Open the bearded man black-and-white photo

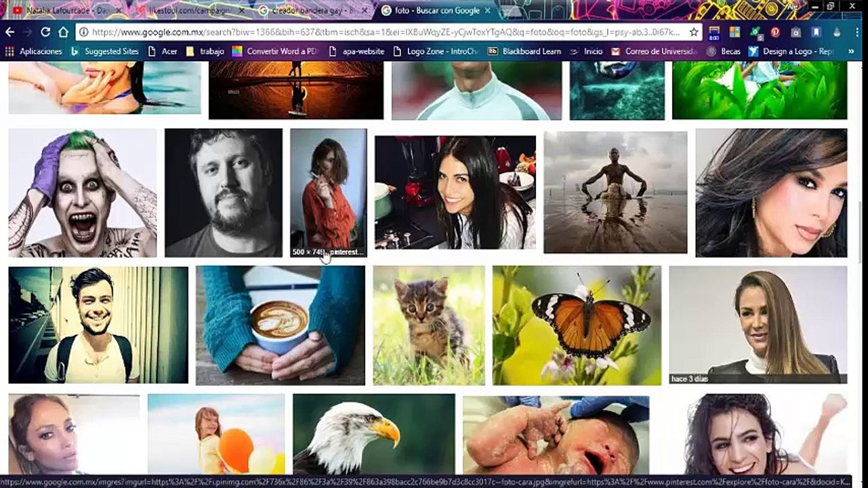tap(224, 193)
